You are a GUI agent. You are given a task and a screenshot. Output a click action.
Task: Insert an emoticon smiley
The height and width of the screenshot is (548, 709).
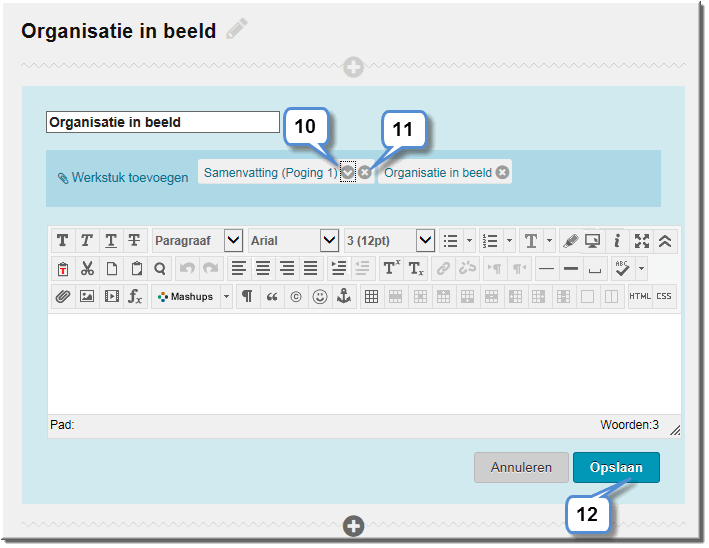320,297
